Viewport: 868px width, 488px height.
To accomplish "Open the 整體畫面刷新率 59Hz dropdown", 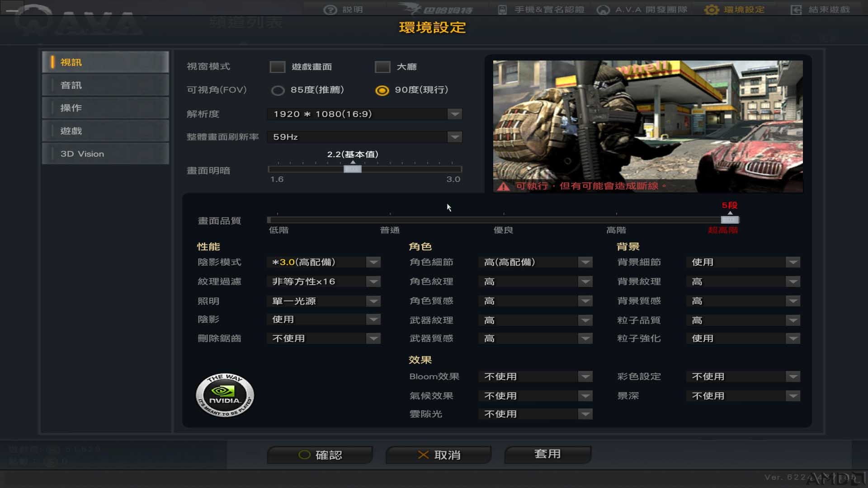I will (x=364, y=137).
